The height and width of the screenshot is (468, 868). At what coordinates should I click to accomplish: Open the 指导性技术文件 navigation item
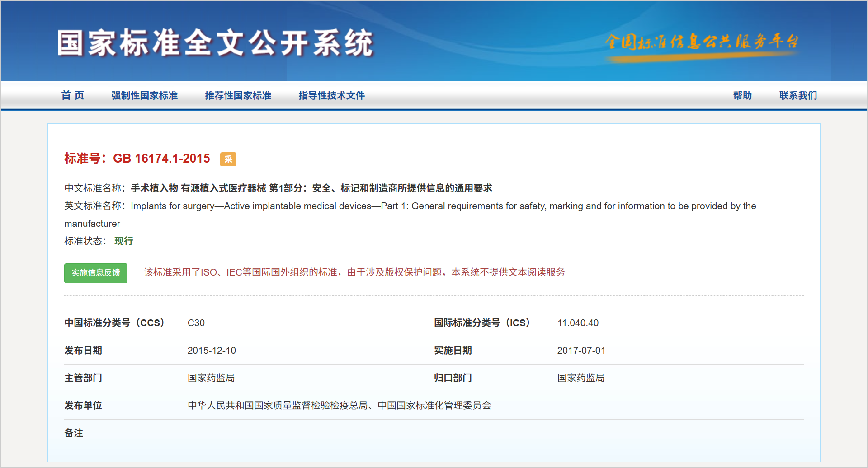[331, 95]
